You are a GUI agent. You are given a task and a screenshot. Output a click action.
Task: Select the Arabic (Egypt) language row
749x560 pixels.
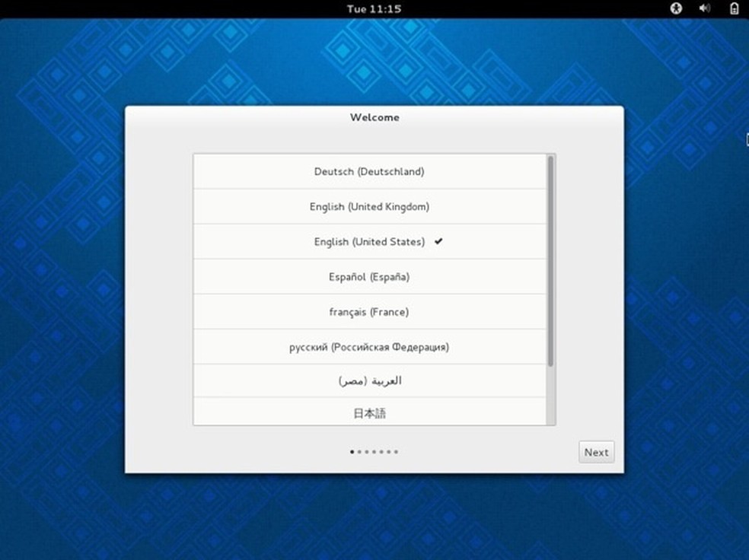369,381
